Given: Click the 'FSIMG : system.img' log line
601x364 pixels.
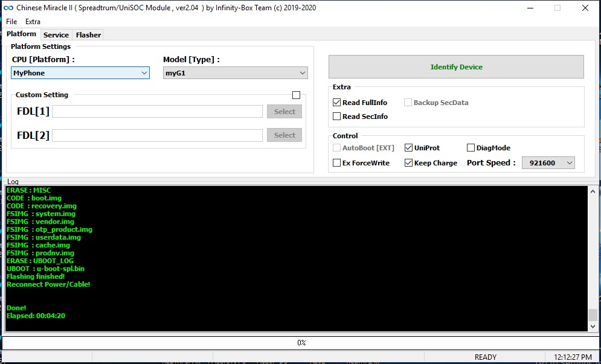Looking at the screenshot, I should coord(41,214).
